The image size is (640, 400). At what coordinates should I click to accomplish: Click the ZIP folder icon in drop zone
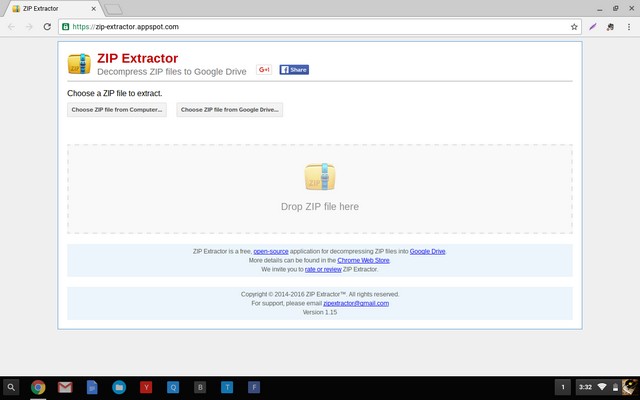tap(320, 177)
